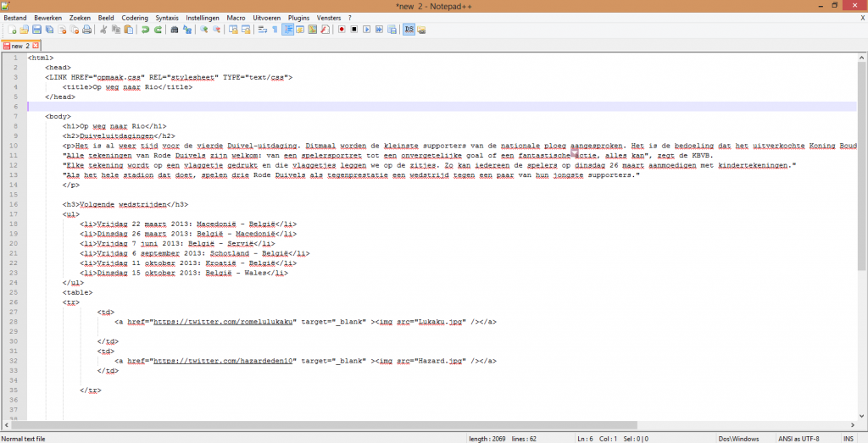Click 'Dos\Windows' line ending in status bar
Screen dimensions: 868x443
click(738, 439)
